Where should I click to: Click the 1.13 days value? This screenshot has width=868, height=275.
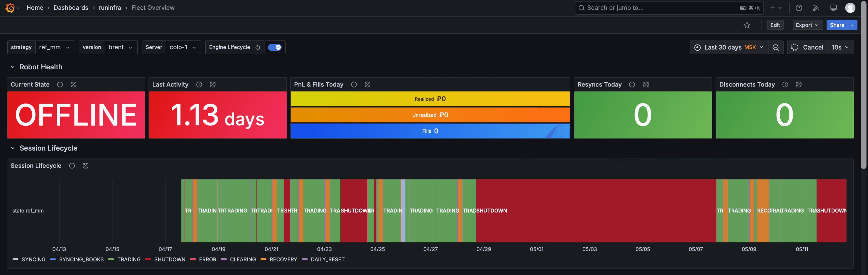pos(218,116)
